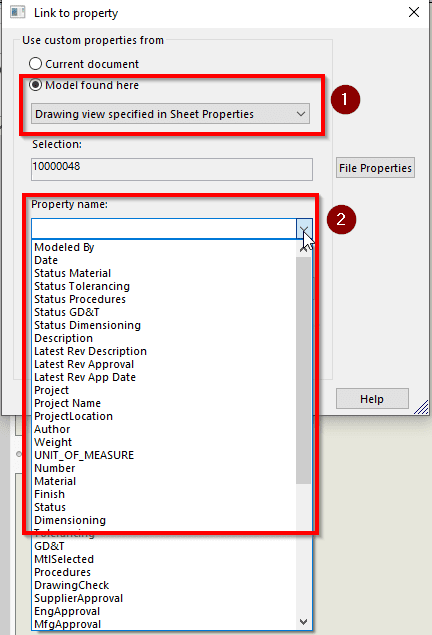Choose the DrawingCheck property entry
432x635 pixels.
[x=71, y=585]
